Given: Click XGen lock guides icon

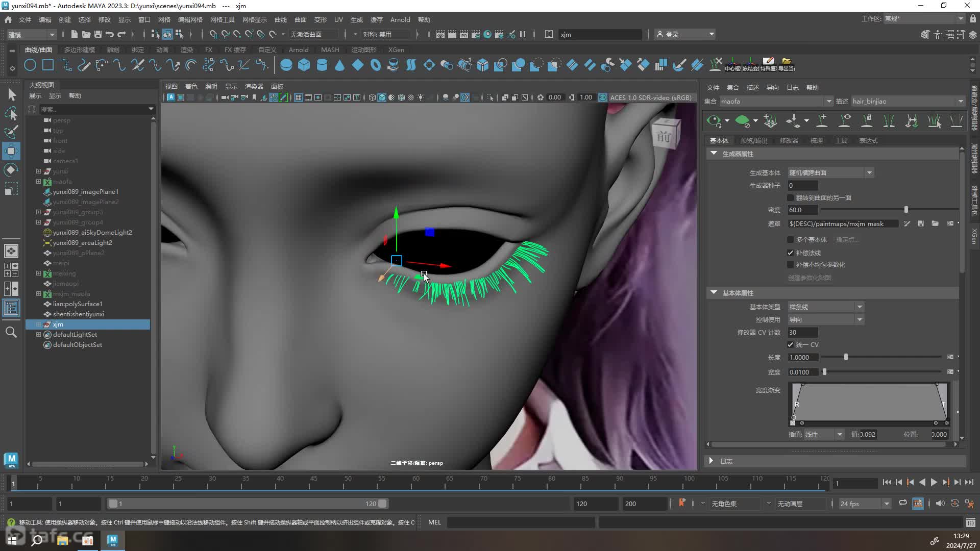Looking at the screenshot, I should [x=867, y=121].
